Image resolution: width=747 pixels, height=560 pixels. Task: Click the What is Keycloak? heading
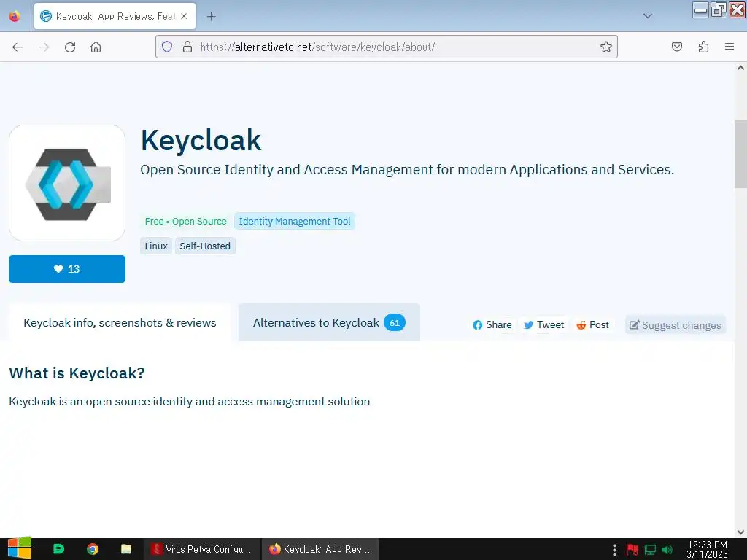pyautogui.click(x=77, y=373)
